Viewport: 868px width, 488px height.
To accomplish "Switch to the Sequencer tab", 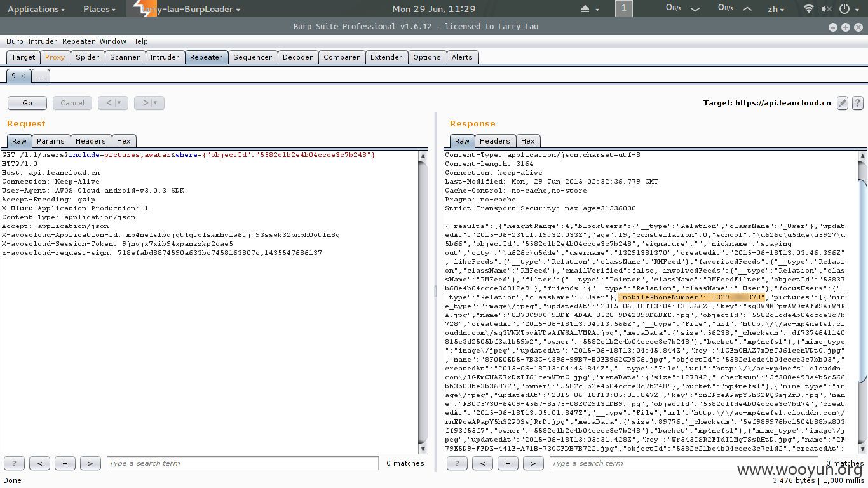I will pos(253,57).
